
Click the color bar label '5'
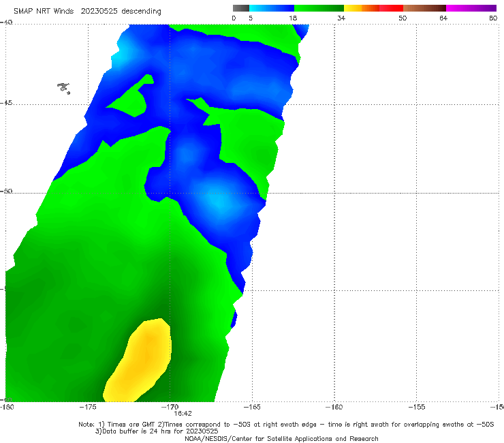251,18
